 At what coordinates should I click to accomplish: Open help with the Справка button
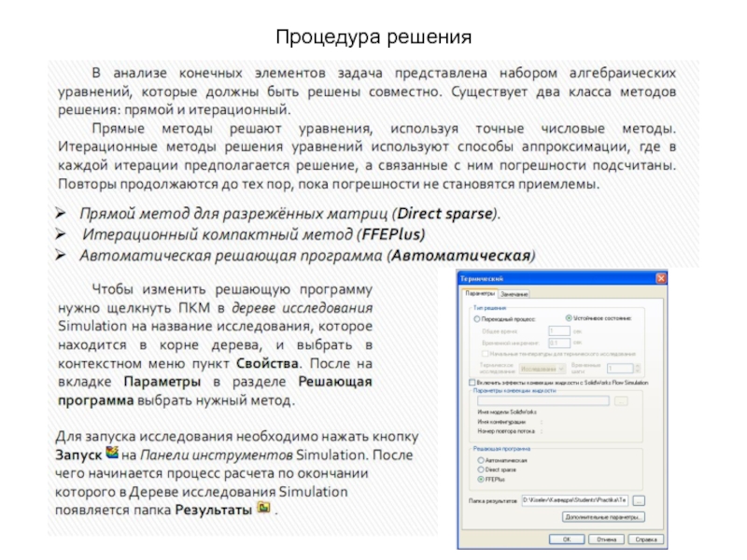tap(646, 539)
